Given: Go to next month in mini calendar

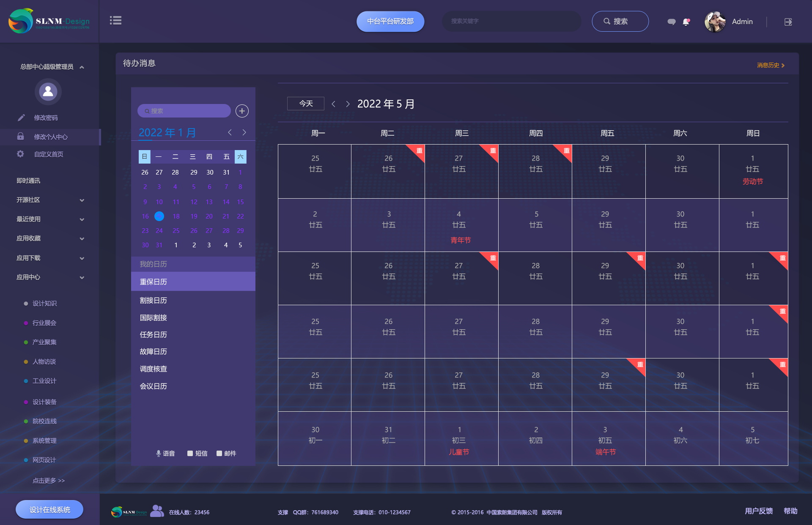Looking at the screenshot, I should pyautogui.click(x=244, y=132).
